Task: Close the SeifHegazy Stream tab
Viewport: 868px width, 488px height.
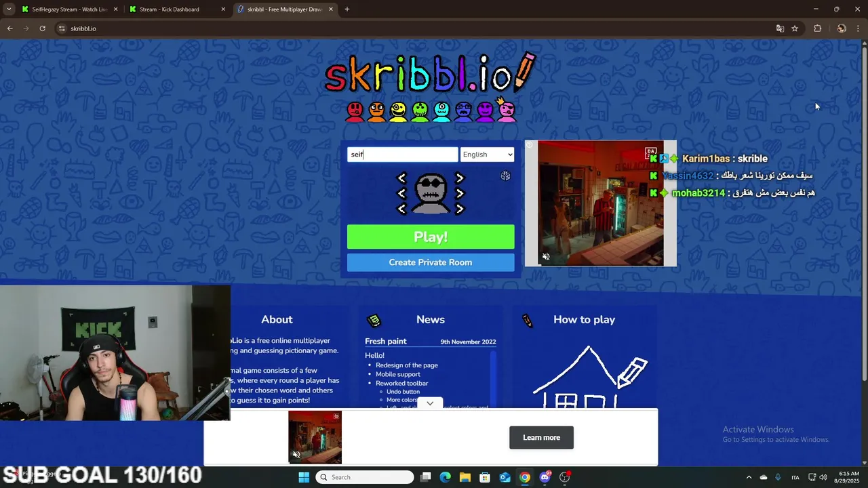Action: (x=115, y=9)
